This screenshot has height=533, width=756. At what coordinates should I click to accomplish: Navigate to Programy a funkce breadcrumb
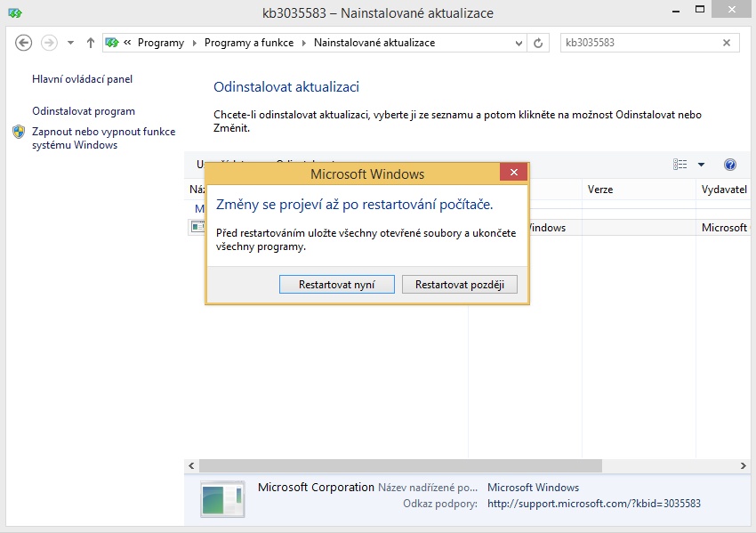point(248,43)
